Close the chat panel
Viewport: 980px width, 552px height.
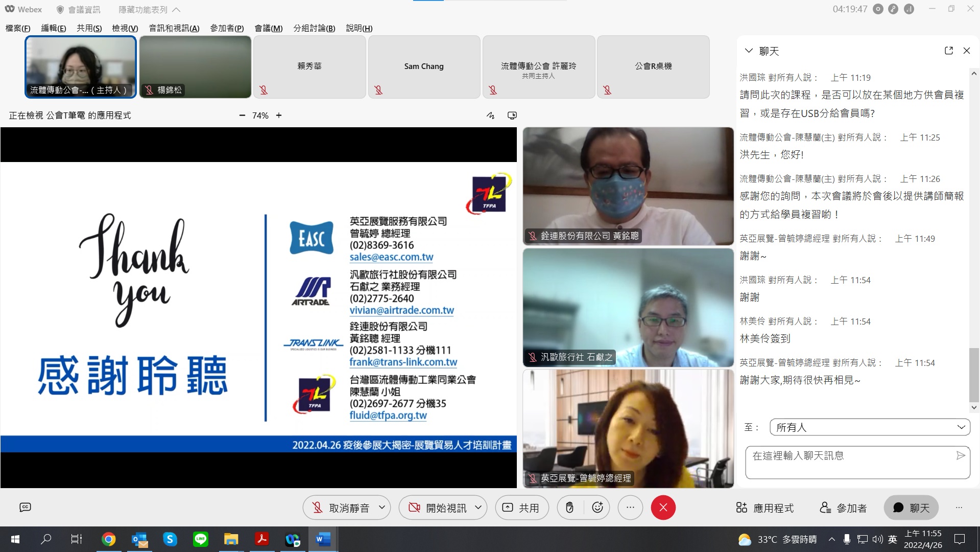966,51
